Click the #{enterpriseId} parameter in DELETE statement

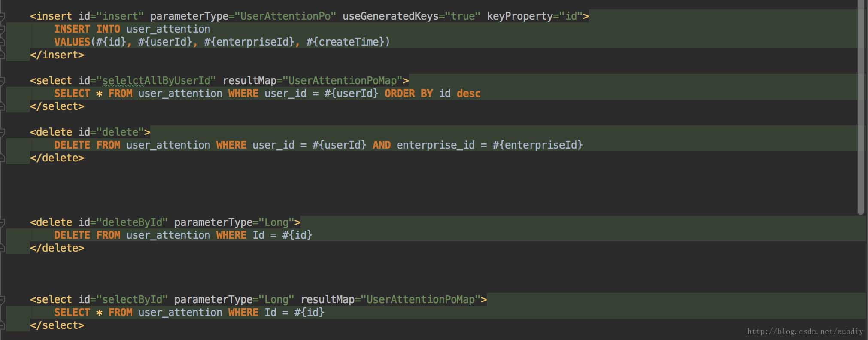(x=537, y=145)
